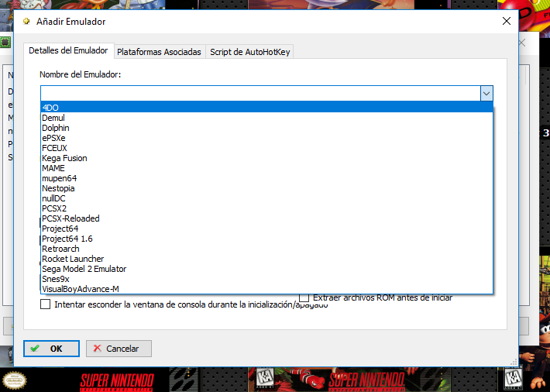Confirm with the OK button
550x392 pixels.
[51, 349]
